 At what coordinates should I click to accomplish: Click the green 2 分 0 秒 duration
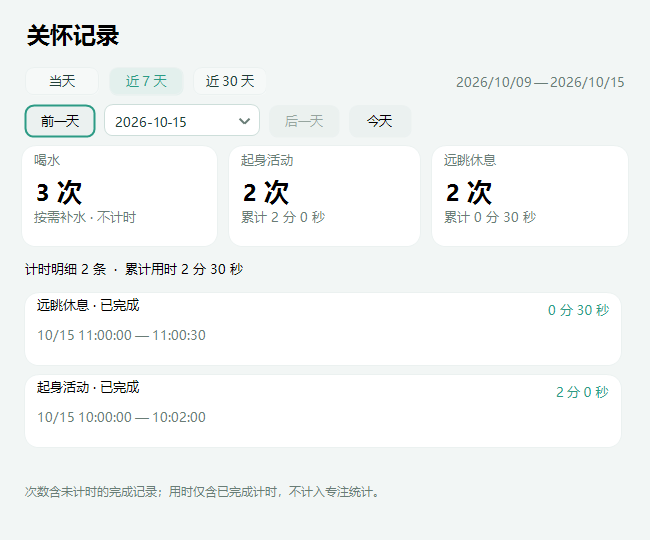[x=582, y=392]
